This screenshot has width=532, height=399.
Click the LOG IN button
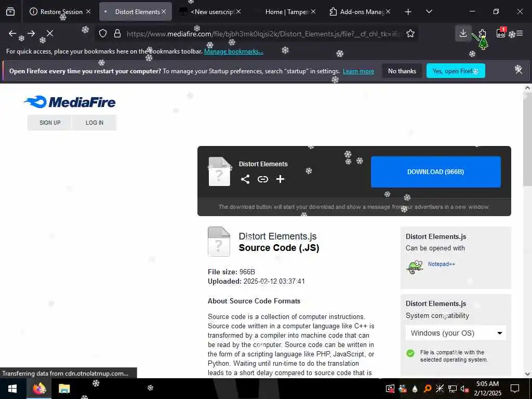click(x=95, y=123)
